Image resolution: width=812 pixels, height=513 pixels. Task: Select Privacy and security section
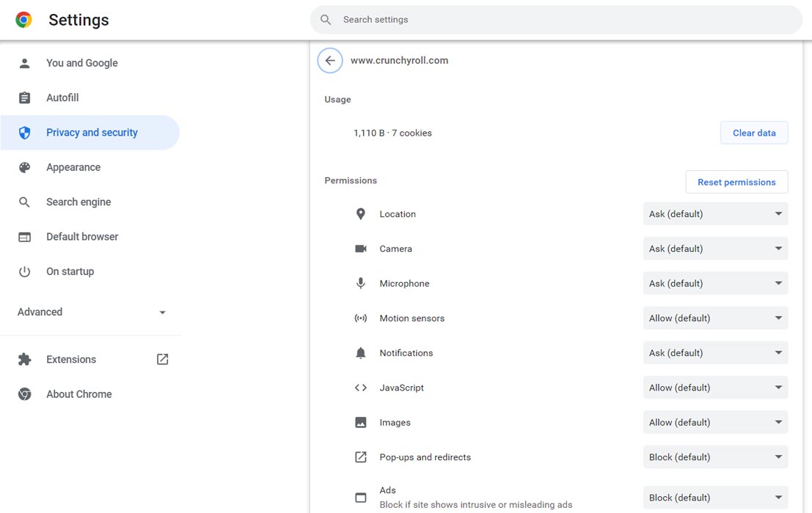click(x=90, y=133)
